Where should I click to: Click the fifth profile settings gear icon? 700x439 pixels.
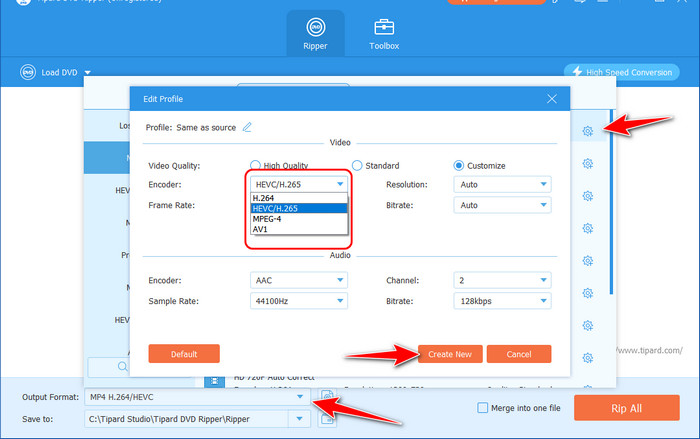click(588, 261)
